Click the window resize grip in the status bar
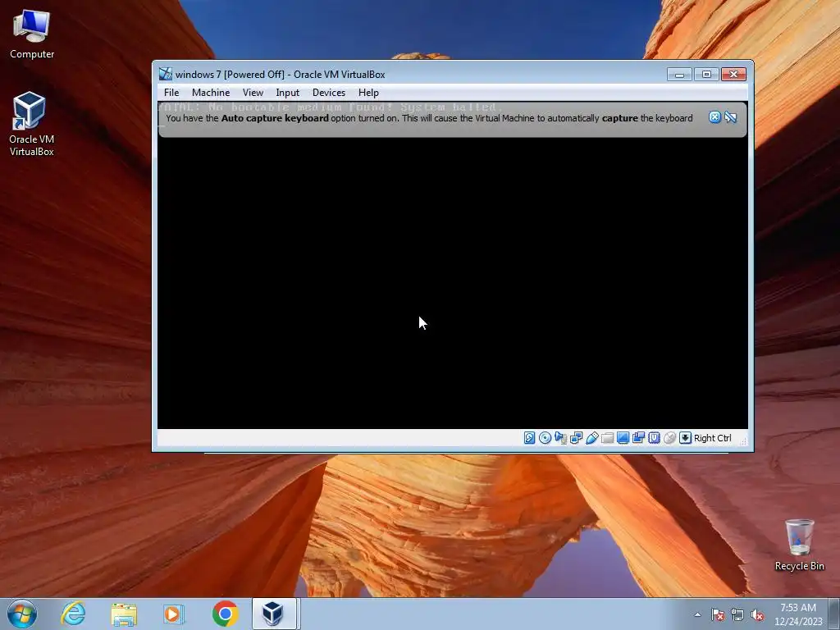The image size is (840, 630). (x=743, y=441)
